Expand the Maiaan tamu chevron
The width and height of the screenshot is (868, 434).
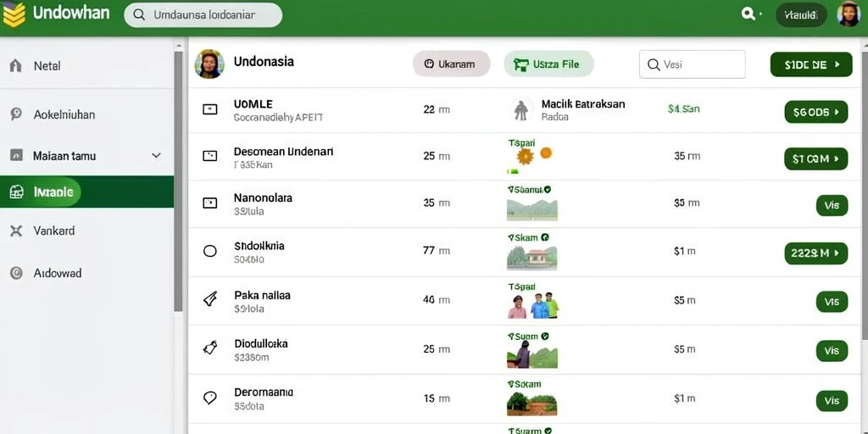click(x=156, y=156)
